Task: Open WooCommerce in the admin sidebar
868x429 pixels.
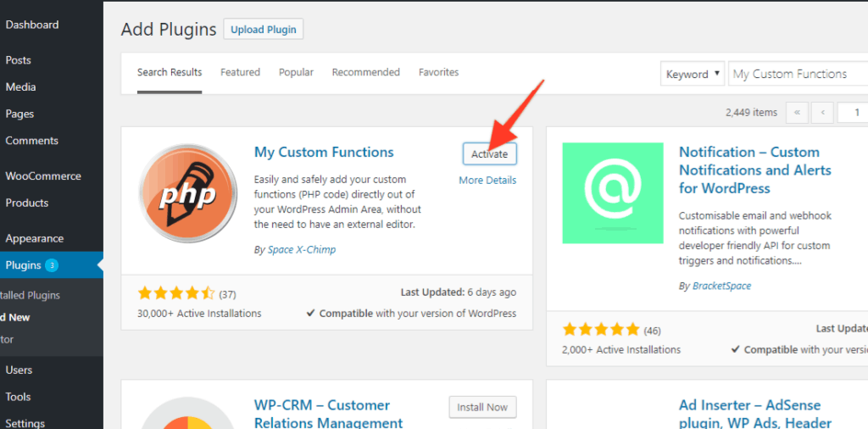Action: pos(43,176)
